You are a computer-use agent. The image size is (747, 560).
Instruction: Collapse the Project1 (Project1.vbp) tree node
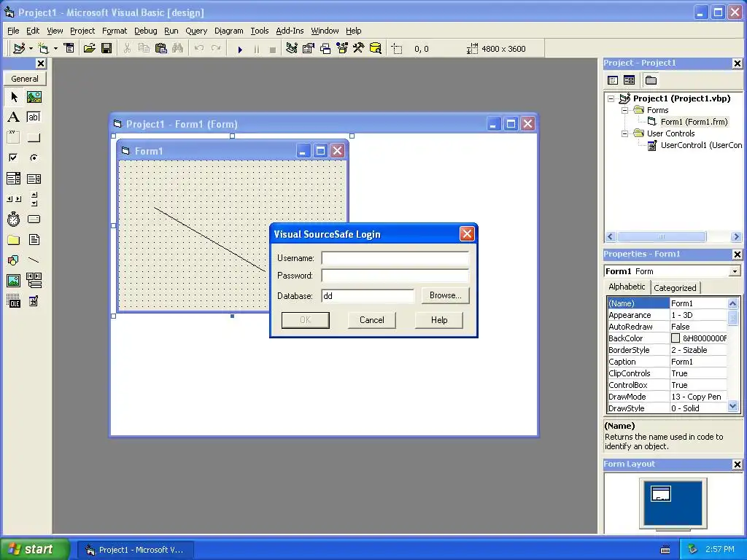(611, 99)
